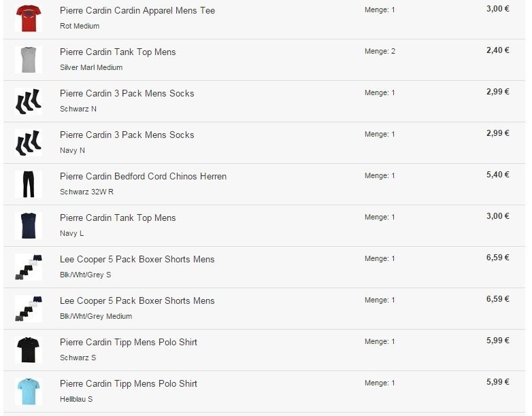Open Lee Cooper 5 Pack Boxer Shorts size S title
532x416 pixels.
(137, 260)
